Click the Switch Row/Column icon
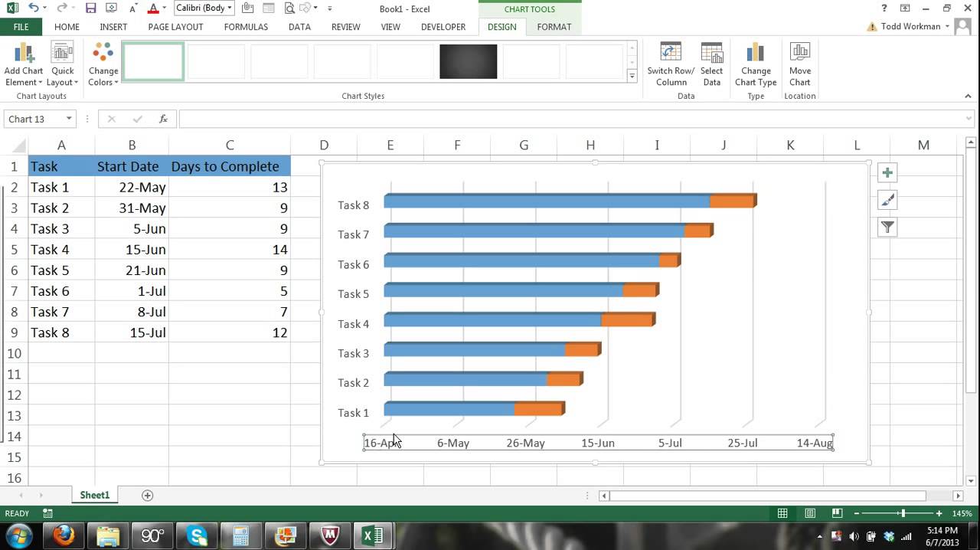Screen dimensions: 980x550 coord(671,54)
